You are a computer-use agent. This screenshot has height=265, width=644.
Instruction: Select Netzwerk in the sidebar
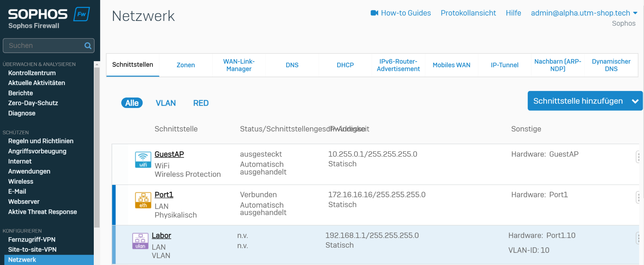pyautogui.click(x=49, y=260)
